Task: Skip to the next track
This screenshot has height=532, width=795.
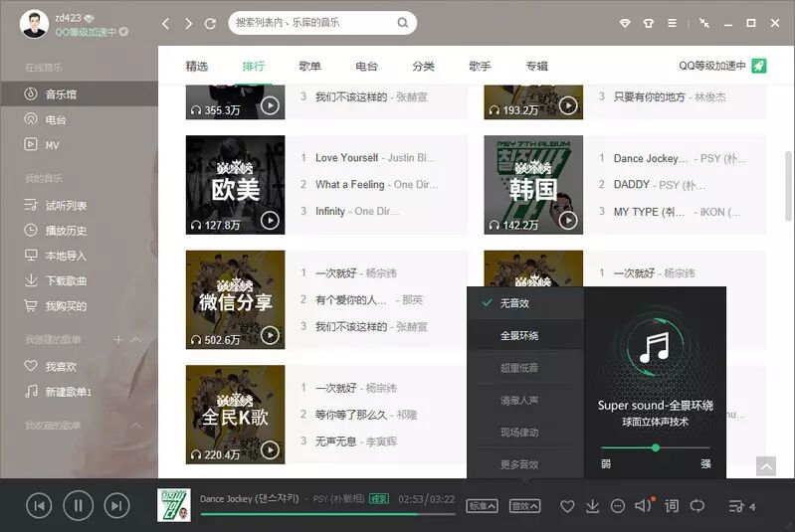Action: tap(116, 506)
